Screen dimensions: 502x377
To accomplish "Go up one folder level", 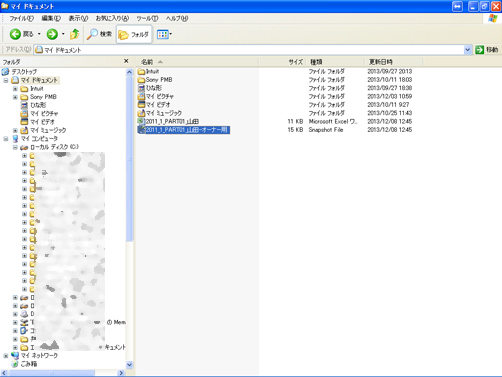I will (75, 34).
